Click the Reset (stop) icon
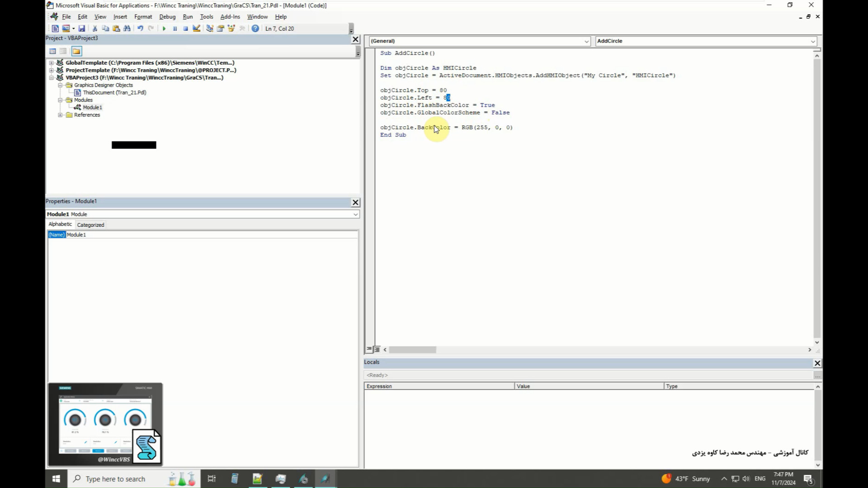This screenshot has width=868, height=488. (x=186, y=28)
